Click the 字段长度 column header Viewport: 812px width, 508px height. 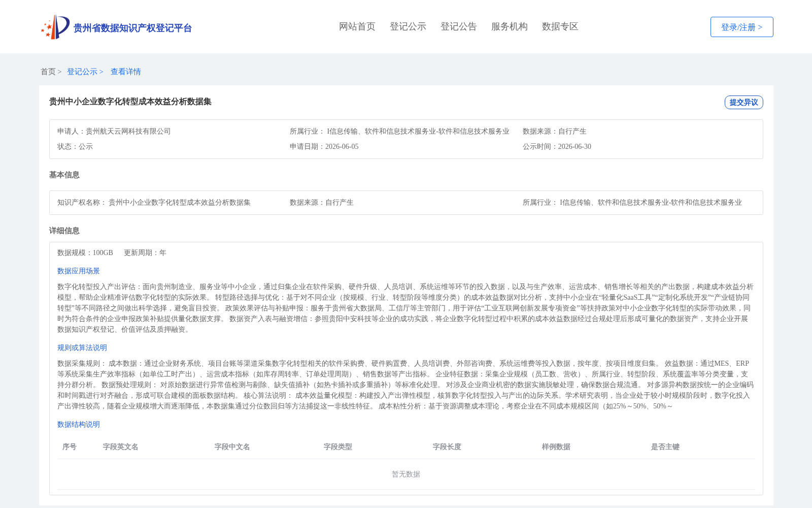447,447
